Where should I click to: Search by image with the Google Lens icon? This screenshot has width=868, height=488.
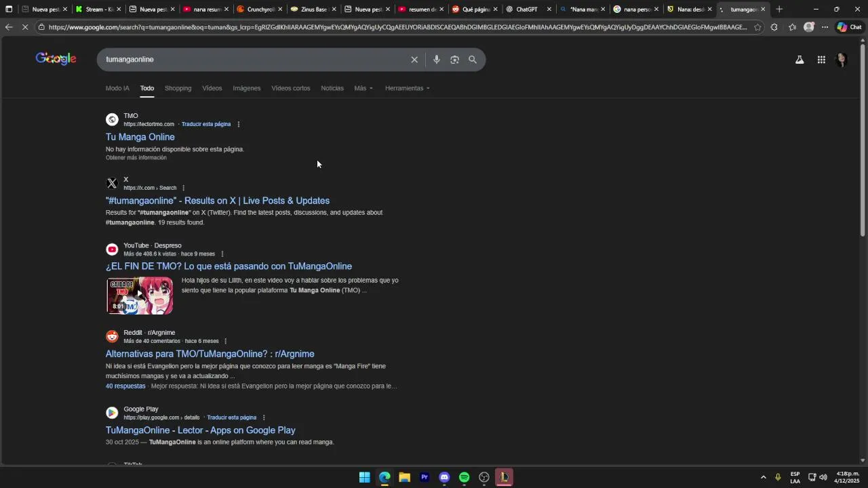pyautogui.click(x=455, y=60)
